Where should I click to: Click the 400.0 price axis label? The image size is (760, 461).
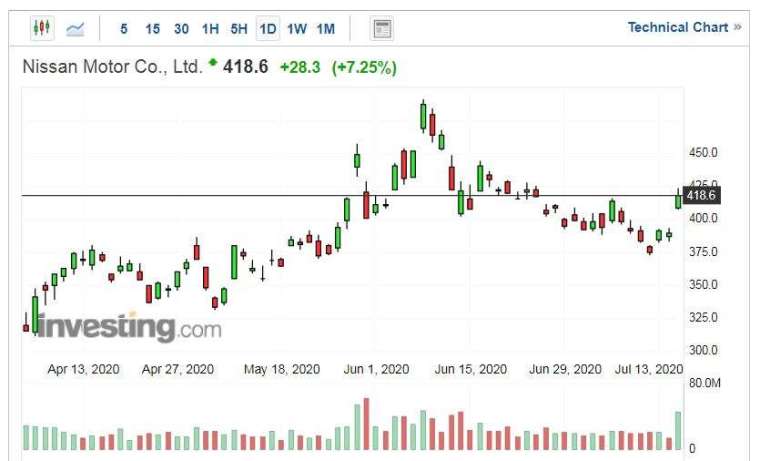(x=703, y=218)
